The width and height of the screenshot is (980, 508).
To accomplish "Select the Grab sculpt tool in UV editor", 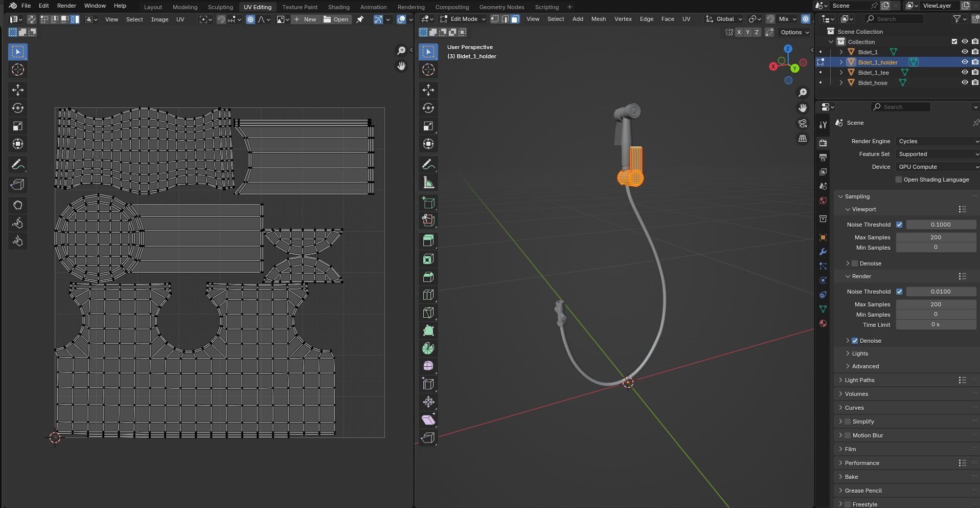I will pos(18,205).
